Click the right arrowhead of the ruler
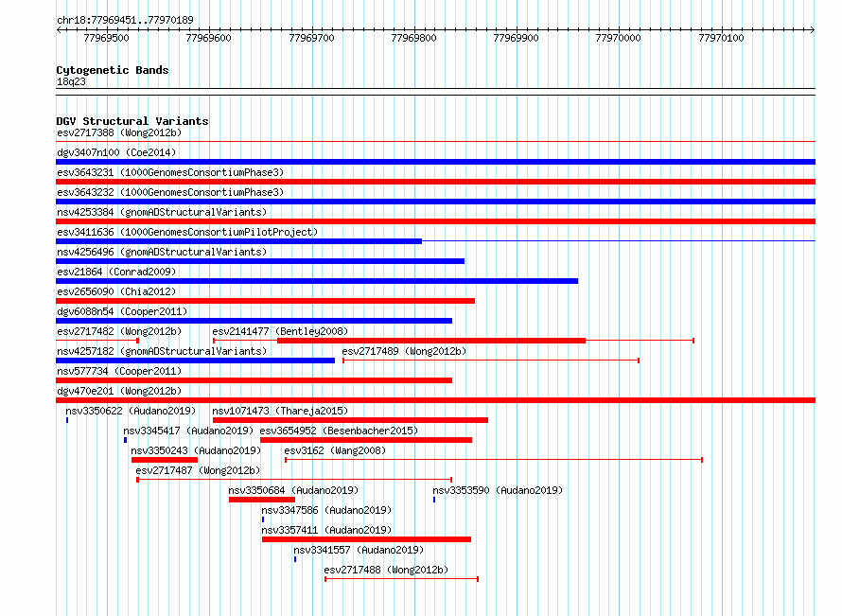The height and width of the screenshot is (616, 842). [x=813, y=29]
